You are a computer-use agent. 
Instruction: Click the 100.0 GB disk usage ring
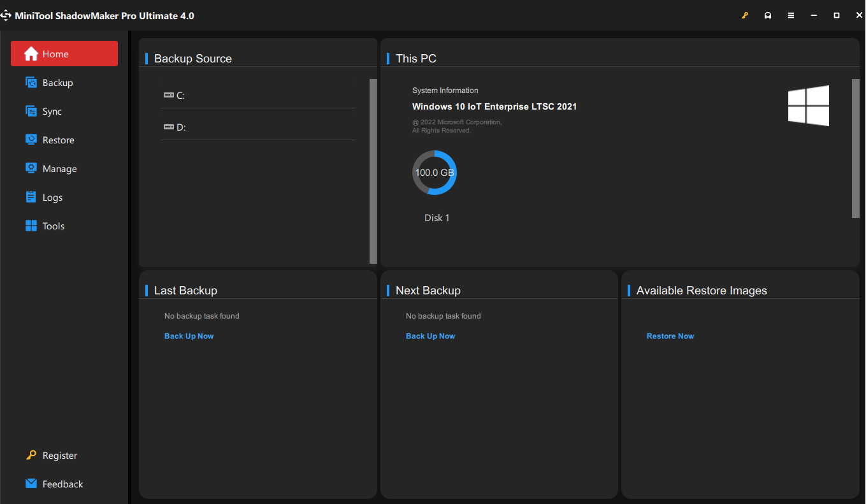435,173
